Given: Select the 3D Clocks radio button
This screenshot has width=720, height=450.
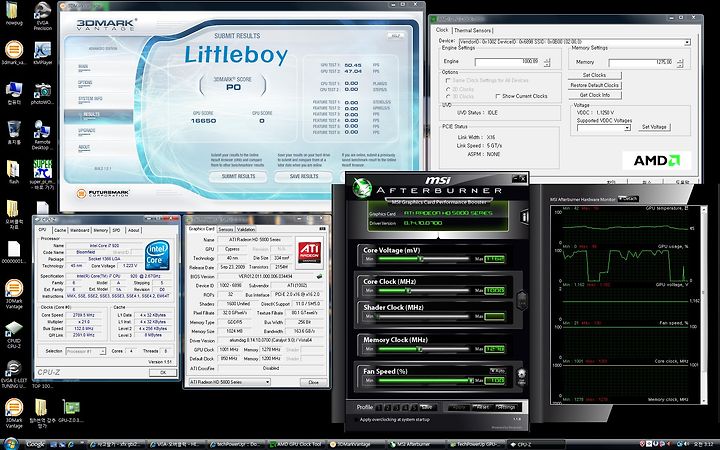Looking at the screenshot, I should 448,96.
